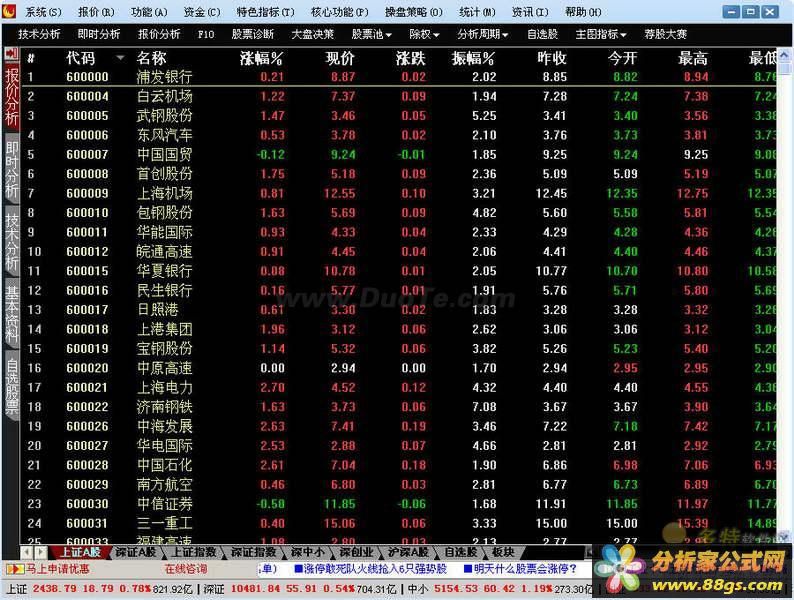Switch to the 深中小 bottom tab
794x600 pixels.
[x=307, y=552]
